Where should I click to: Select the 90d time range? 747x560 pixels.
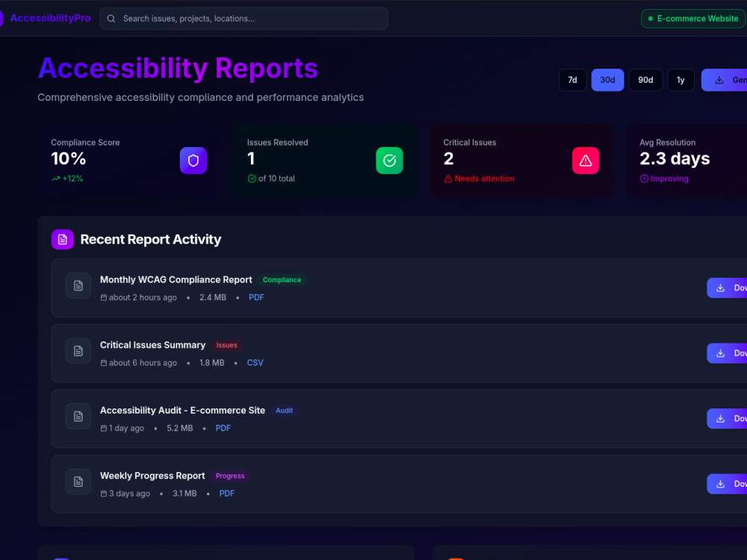click(x=645, y=80)
